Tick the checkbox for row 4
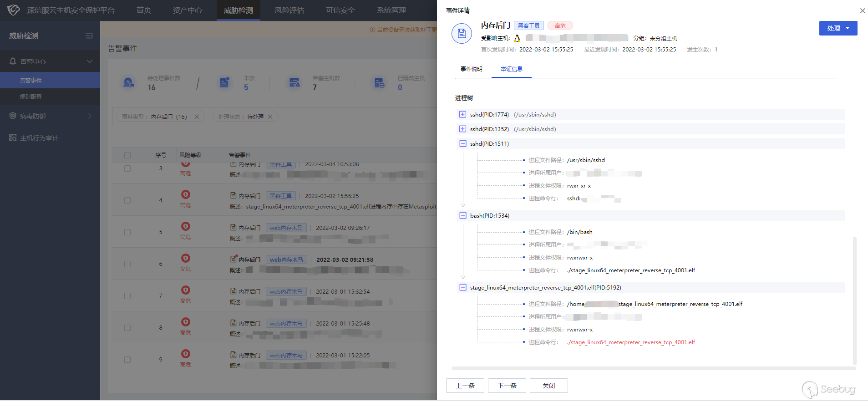The image size is (868, 402). [127, 200]
